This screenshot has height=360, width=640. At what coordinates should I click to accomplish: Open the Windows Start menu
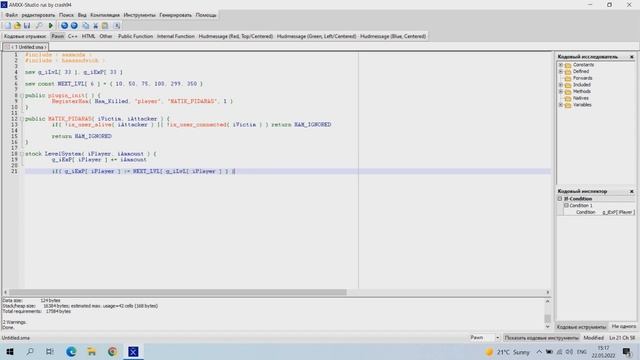pos(10,351)
